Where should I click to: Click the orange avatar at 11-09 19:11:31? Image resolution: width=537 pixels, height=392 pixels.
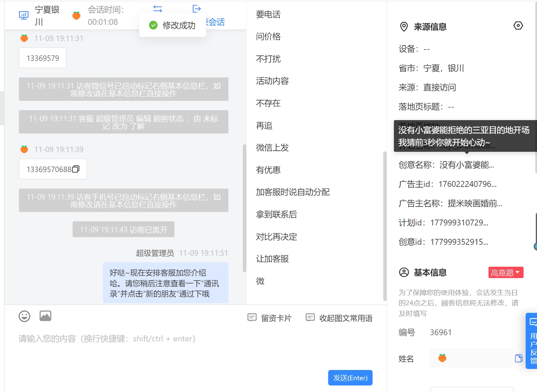[x=24, y=38]
